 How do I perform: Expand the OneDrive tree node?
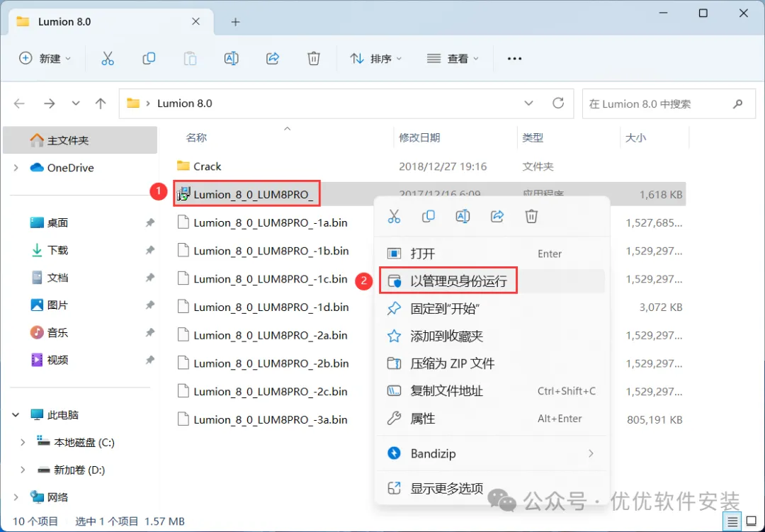click(x=16, y=168)
